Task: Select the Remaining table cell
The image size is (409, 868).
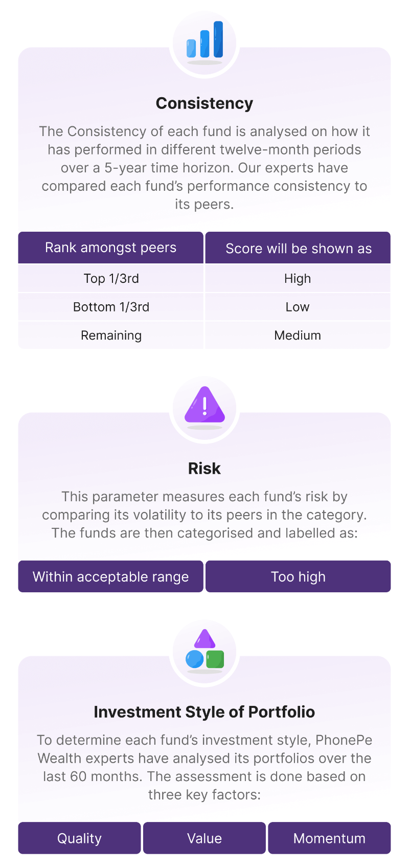Action: (111, 336)
